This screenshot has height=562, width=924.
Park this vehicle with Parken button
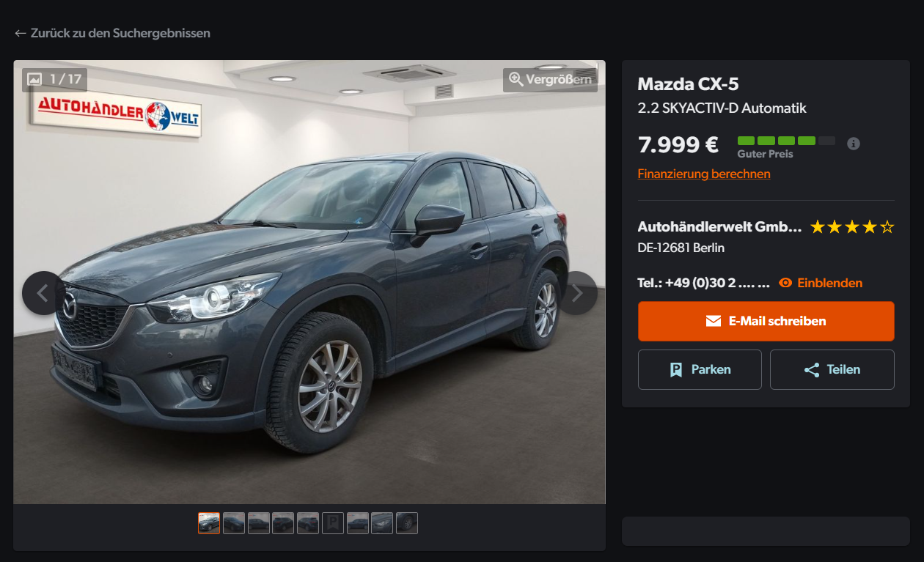pyautogui.click(x=700, y=369)
